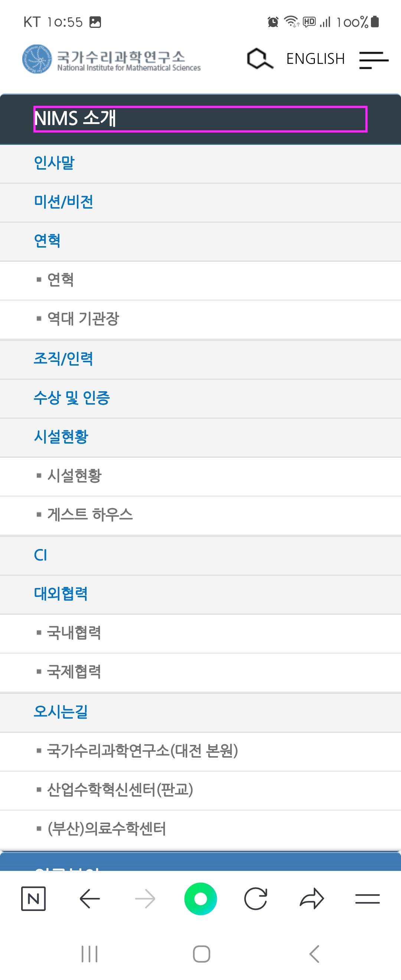Open browser bottom menu lines icon
This screenshot has height=980, width=401.
click(x=368, y=899)
